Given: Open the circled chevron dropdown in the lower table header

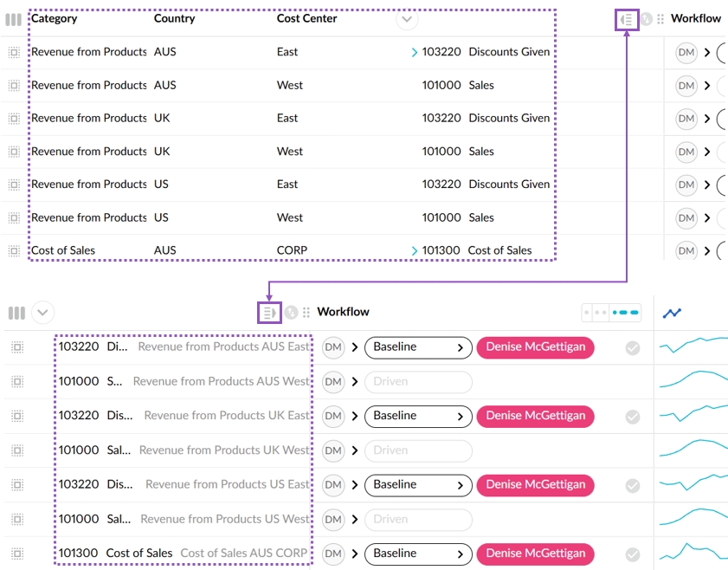Looking at the screenshot, I should point(42,313).
